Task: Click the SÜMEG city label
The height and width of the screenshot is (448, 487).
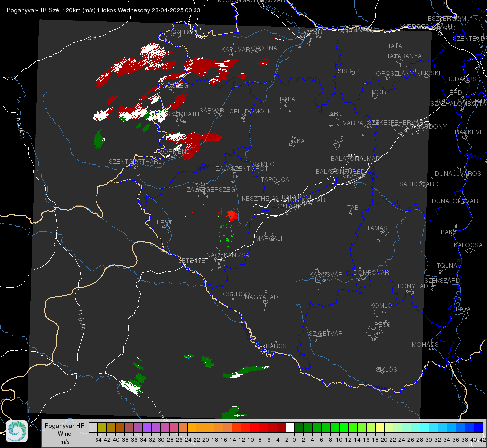Action: coord(263,164)
